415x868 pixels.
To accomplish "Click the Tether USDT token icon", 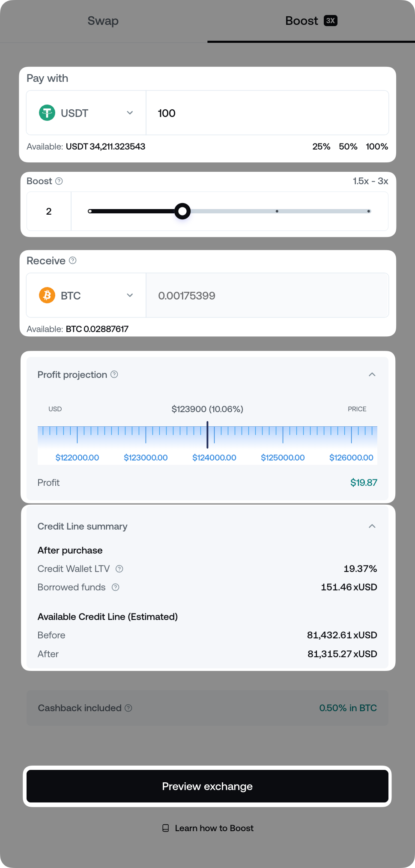I will 47,113.
